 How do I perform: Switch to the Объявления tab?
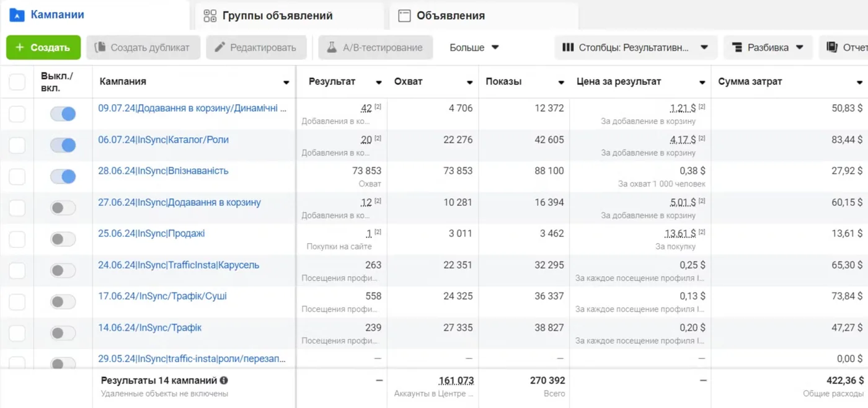pyautogui.click(x=451, y=16)
